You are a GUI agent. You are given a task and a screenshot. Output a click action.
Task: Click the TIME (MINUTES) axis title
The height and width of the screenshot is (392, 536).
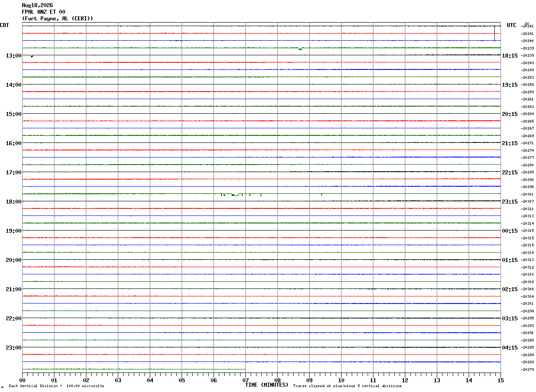click(267, 385)
